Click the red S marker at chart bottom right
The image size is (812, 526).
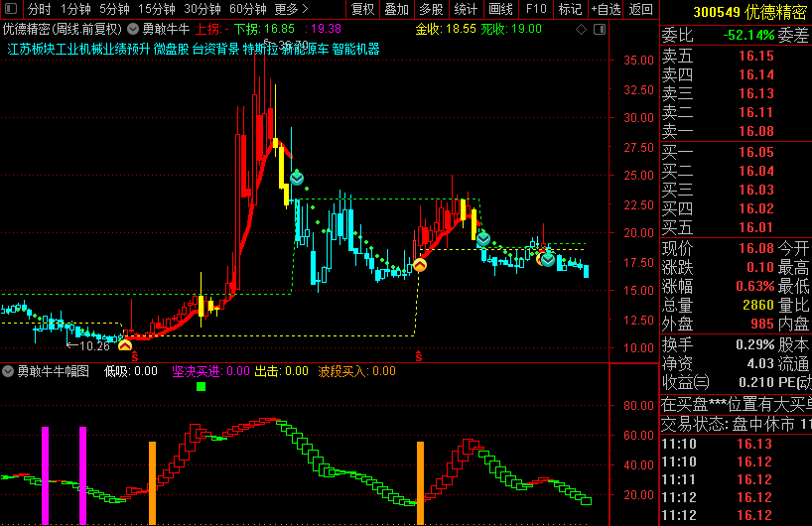point(419,354)
